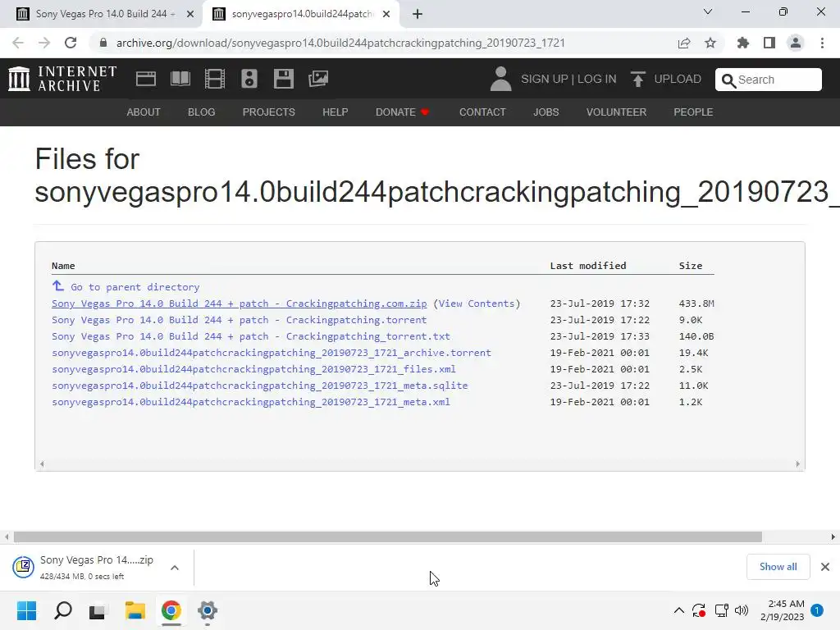Open the Images icon
Viewport: 840px width, 630px height.
[318, 79]
